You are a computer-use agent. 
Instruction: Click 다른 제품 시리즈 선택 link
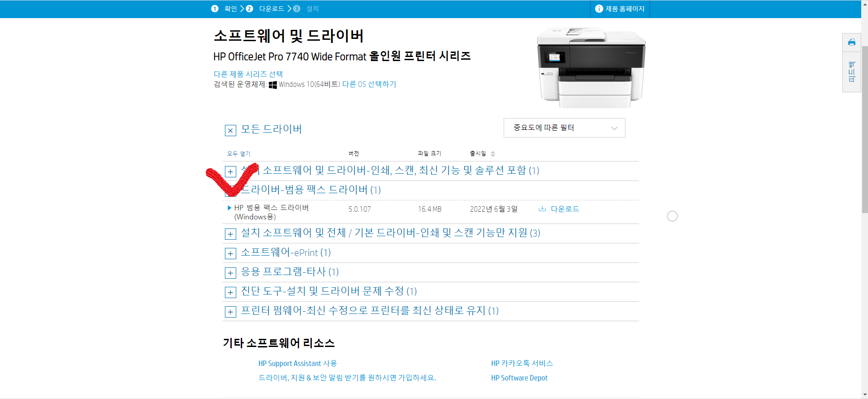click(248, 74)
